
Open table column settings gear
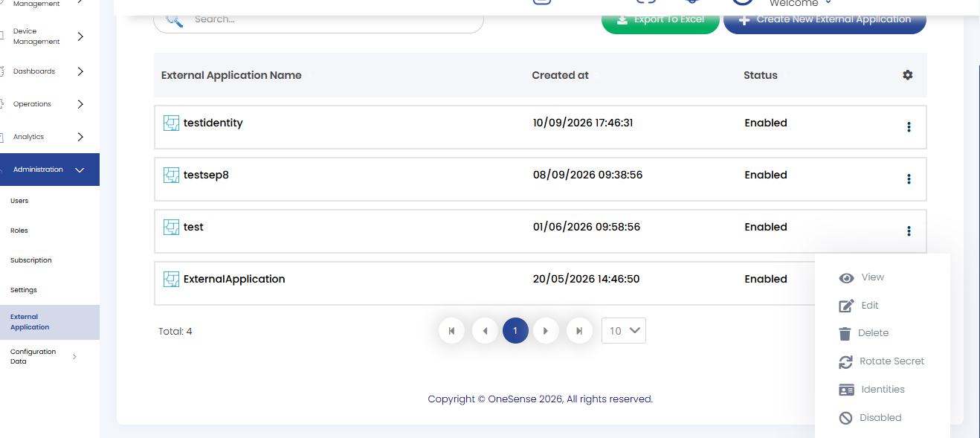click(908, 75)
